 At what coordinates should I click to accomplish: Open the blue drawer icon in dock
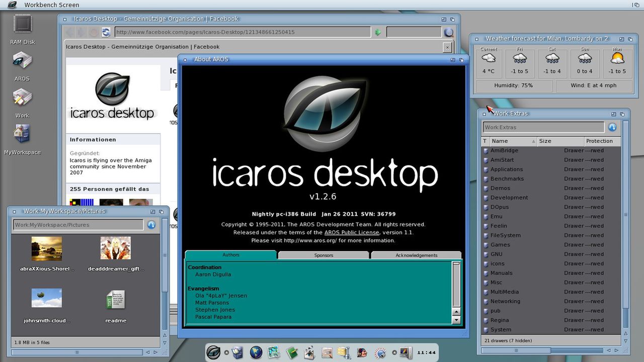click(238, 352)
